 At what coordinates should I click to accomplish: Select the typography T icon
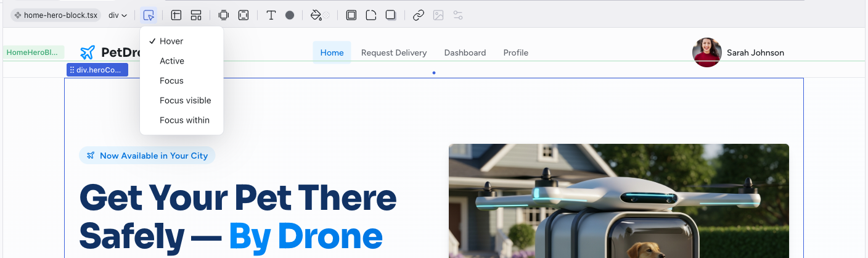pyautogui.click(x=271, y=15)
